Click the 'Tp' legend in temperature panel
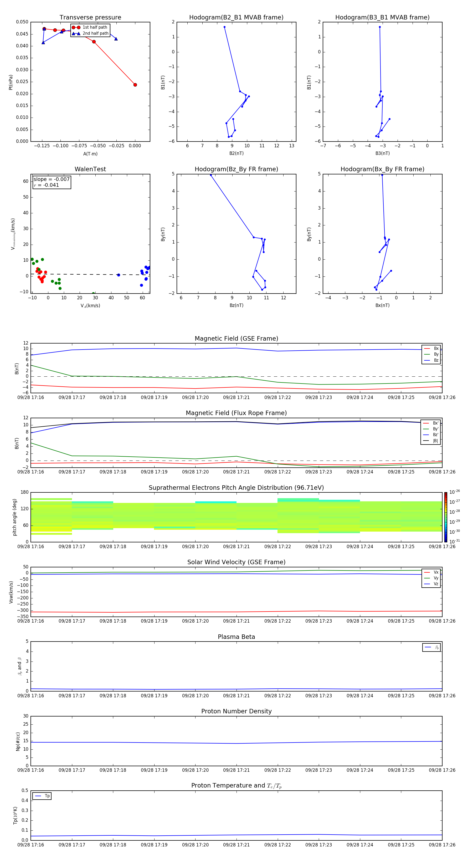The height and width of the screenshot is (868, 473). [x=42, y=796]
